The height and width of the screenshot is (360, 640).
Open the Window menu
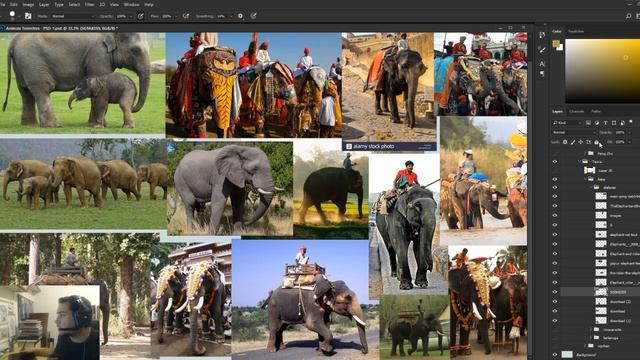click(x=131, y=4)
